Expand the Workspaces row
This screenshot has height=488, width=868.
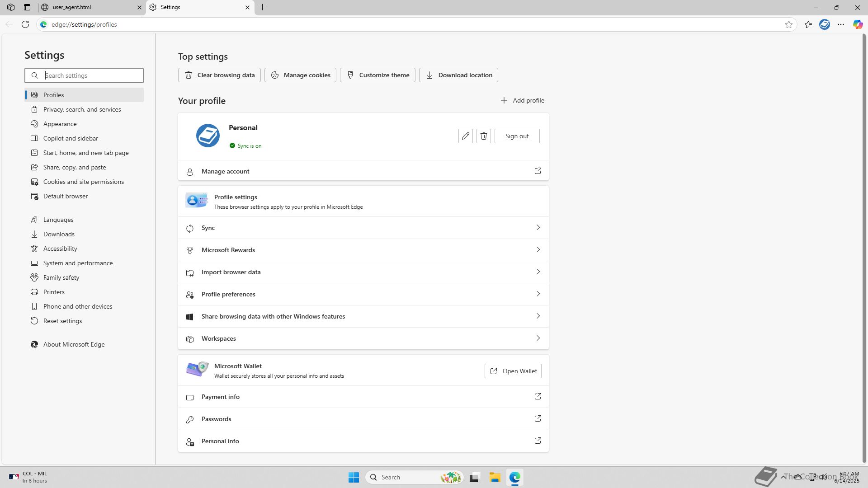(x=363, y=338)
